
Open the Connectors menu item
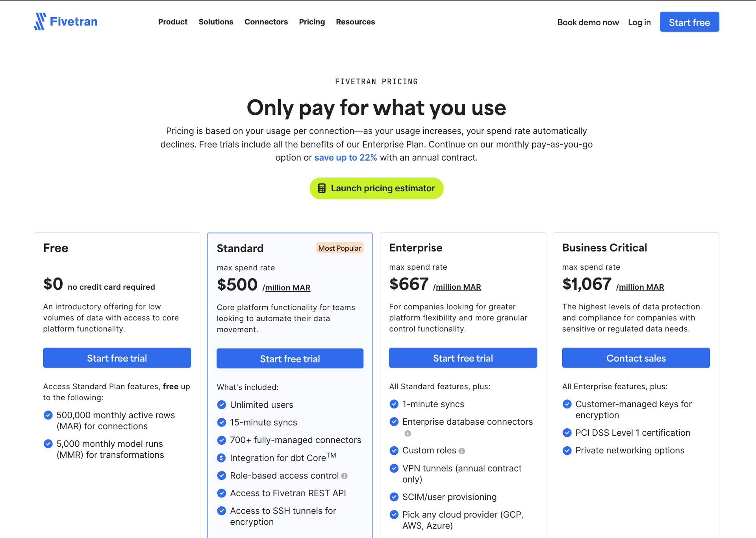(266, 22)
